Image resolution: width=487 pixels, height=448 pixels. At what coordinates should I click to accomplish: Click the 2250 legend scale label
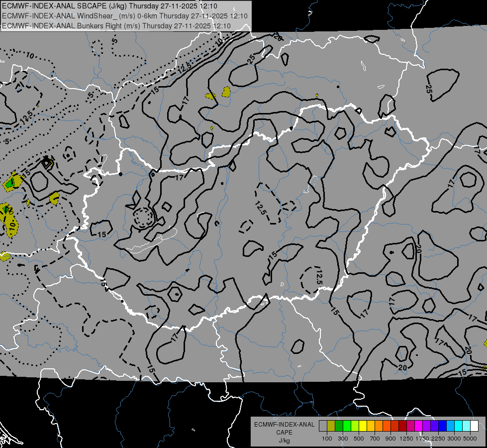[x=438, y=439]
